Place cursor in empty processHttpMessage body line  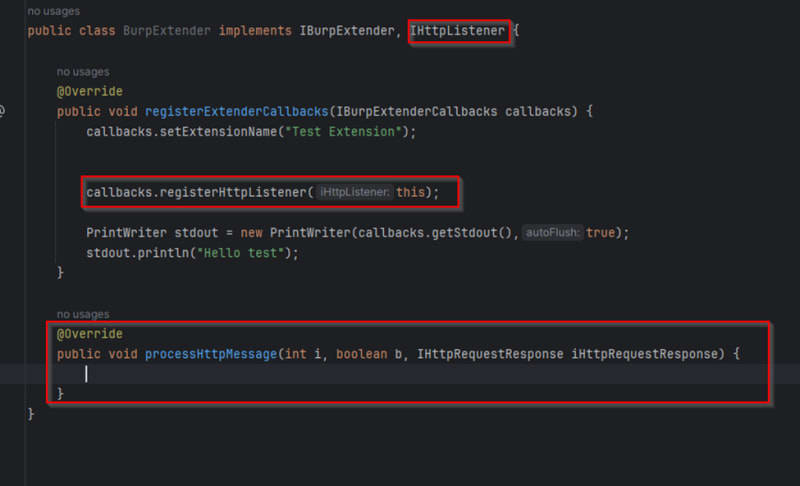click(x=300, y=373)
